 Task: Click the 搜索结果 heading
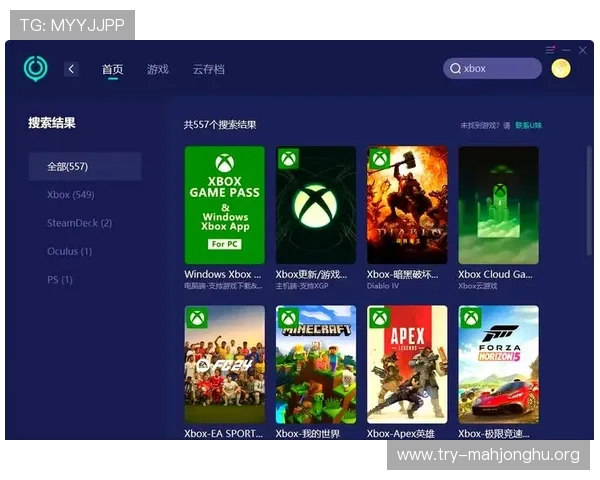click(52, 123)
